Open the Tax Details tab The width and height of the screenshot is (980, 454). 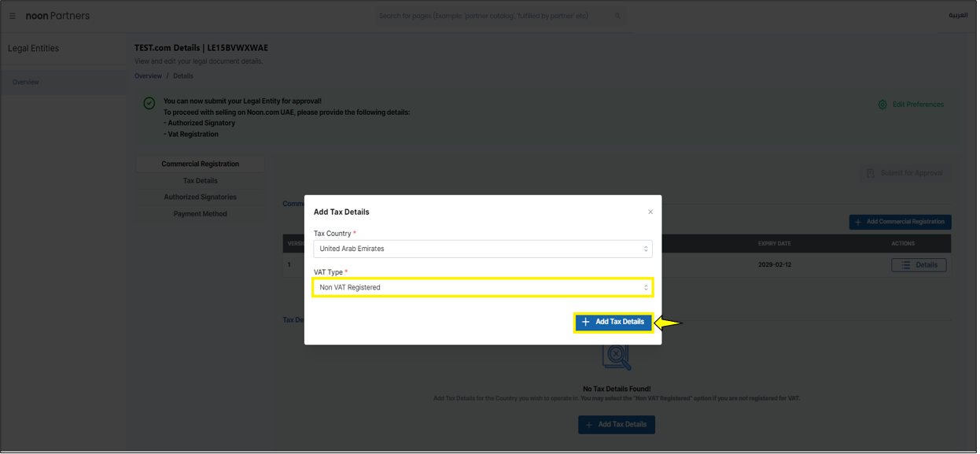(x=200, y=181)
